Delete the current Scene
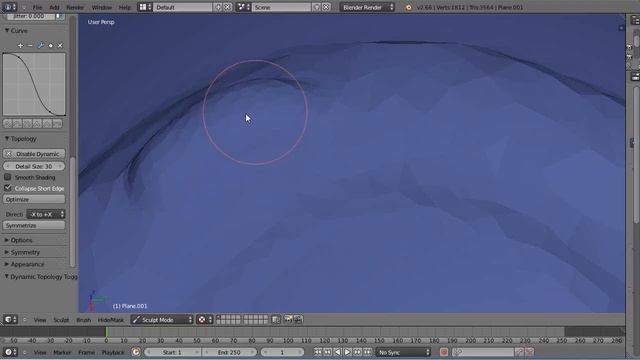 326,7
